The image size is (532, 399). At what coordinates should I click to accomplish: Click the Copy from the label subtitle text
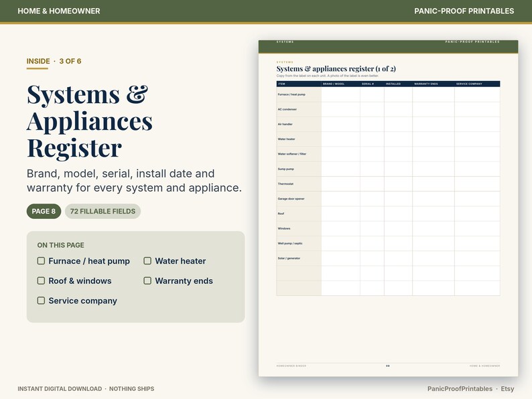[328, 76]
